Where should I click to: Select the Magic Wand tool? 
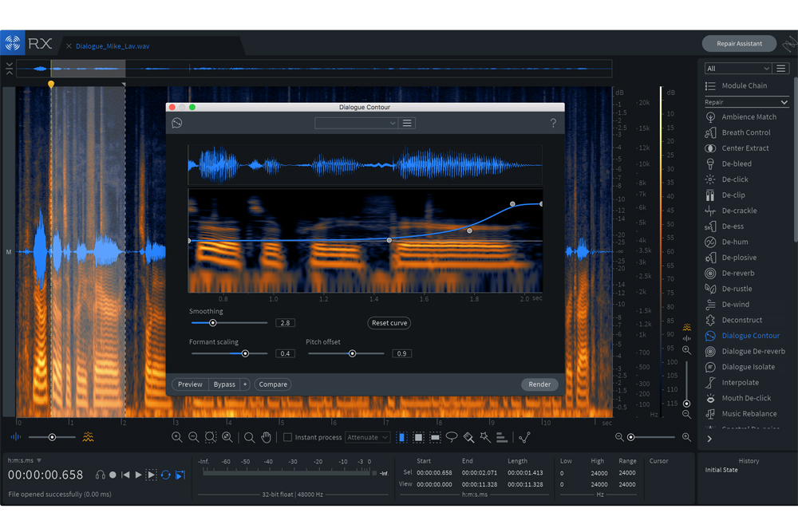(485, 437)
